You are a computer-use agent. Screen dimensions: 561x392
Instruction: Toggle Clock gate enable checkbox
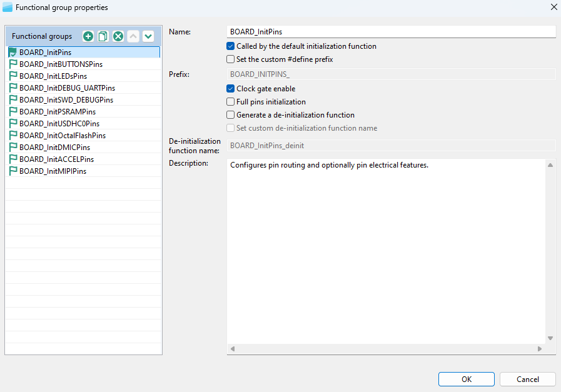pos(230,89)
